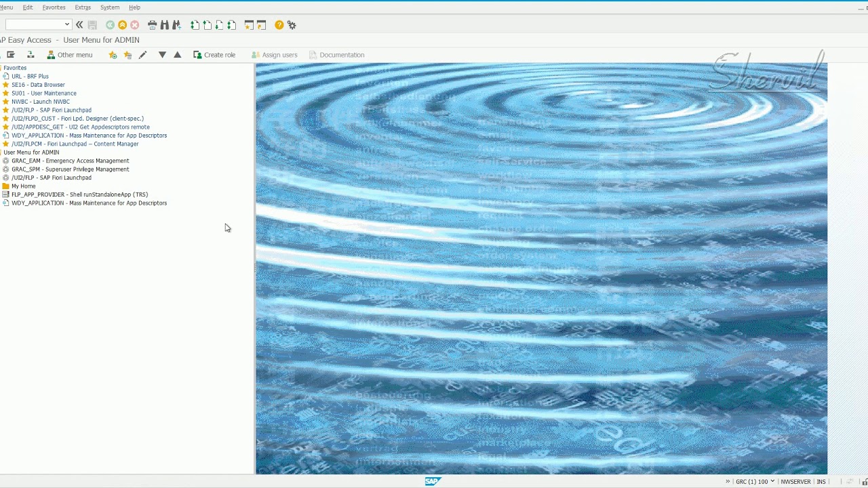
Task: Select WDY_APPLICATION entry under Favorites
Action: [x=89, y=136]
